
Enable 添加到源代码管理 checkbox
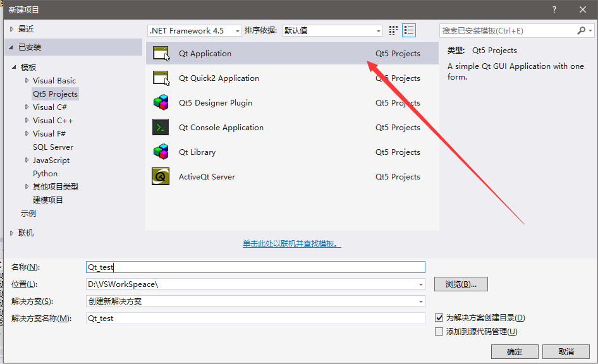(x=439, y=331)
